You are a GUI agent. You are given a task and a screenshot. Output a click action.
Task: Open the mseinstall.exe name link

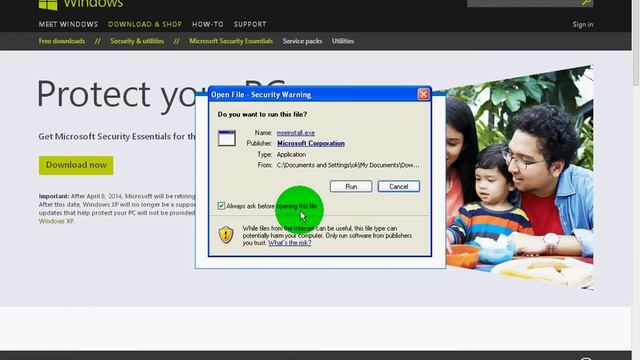(296, 133)
